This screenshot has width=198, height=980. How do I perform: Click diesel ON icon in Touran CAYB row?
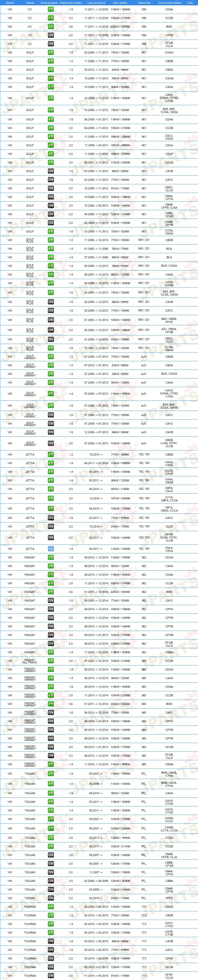51,941
